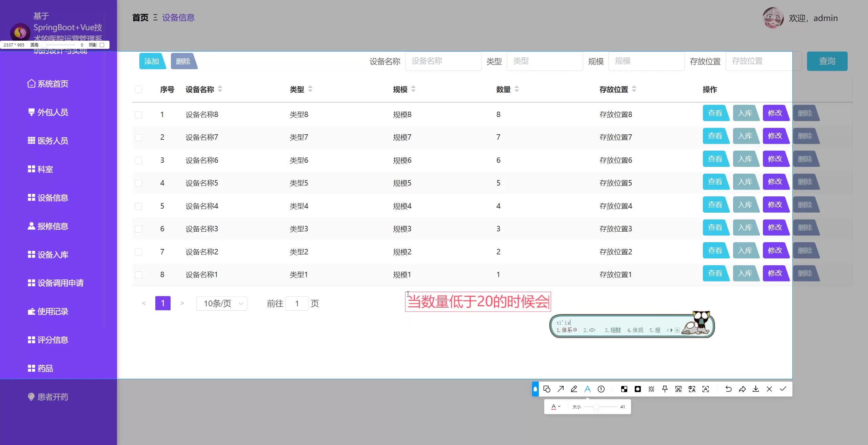
Task: Open the 10条/页 page size dropdown
Action: [x=222, y=303]
